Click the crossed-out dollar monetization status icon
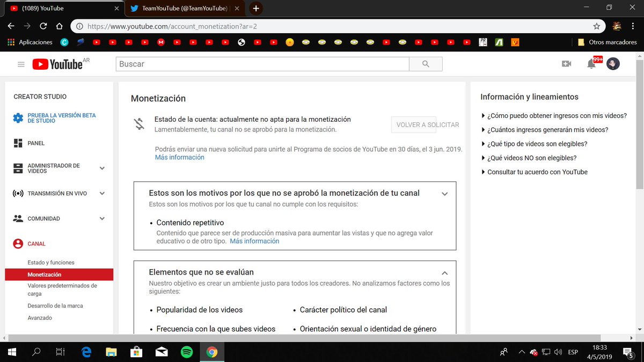This screenshot has width=644, height=362. click(140, 124)
